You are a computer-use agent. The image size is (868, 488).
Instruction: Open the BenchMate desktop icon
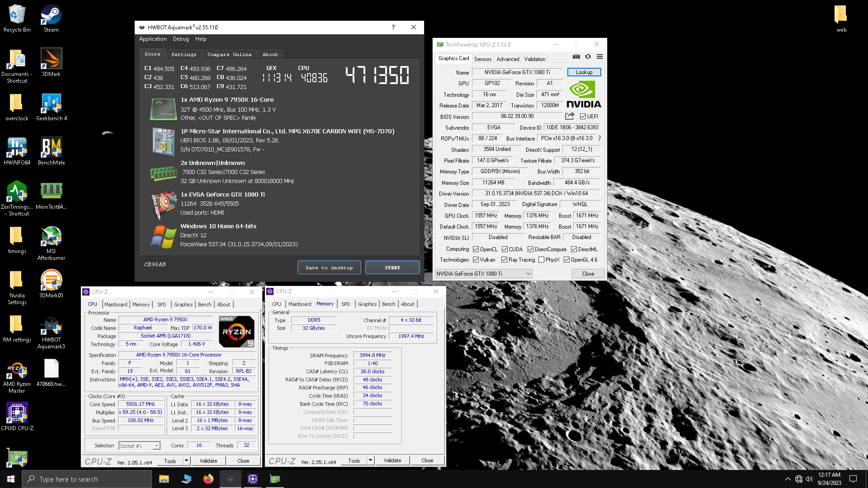click(51, 151)
